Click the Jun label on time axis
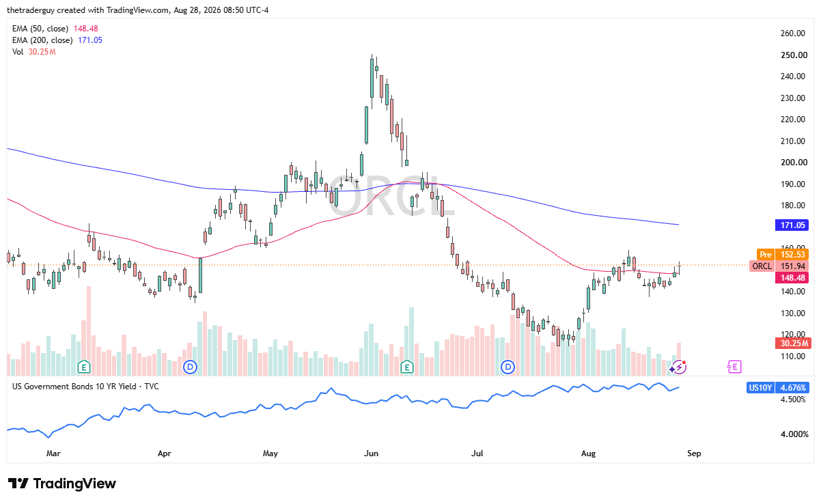Screen dimensions: 821x504 click(x=371, y=453)
